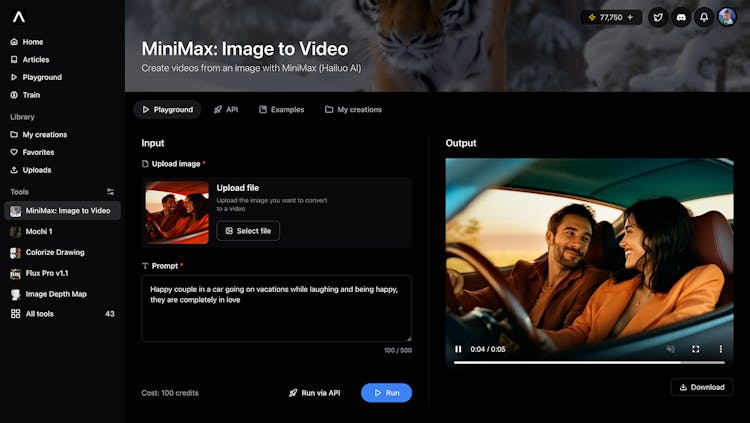Go to Playground in the left sidebar
Screen dimensions: 750x423
36,77
